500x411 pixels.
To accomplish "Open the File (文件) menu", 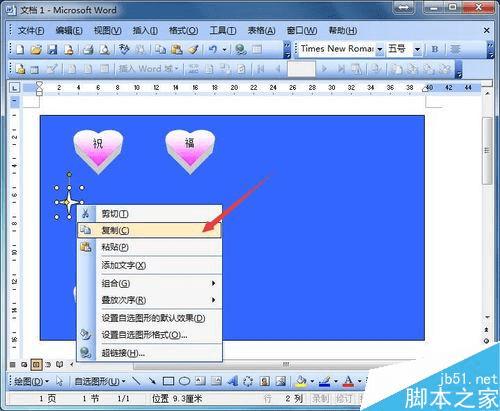I will [31, 31].
